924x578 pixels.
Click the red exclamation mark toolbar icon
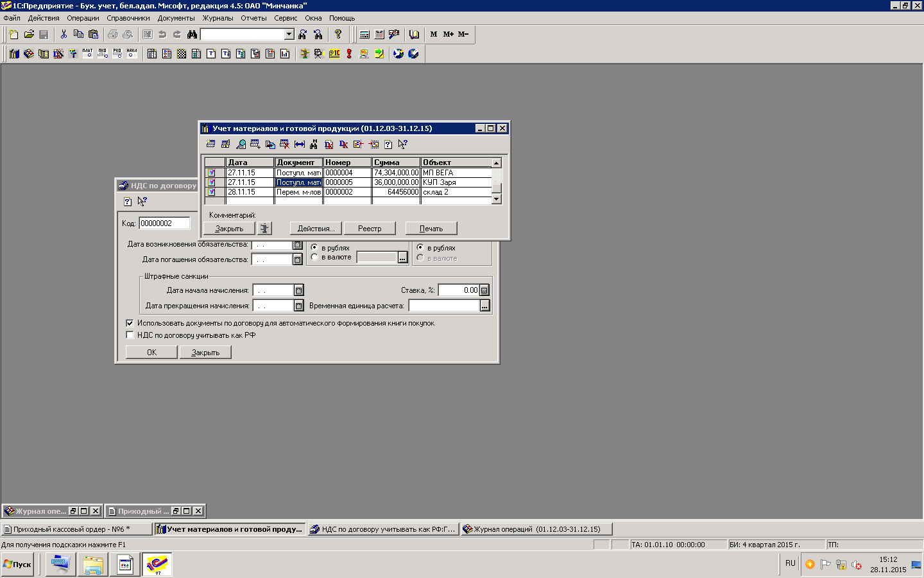point(349,53)
